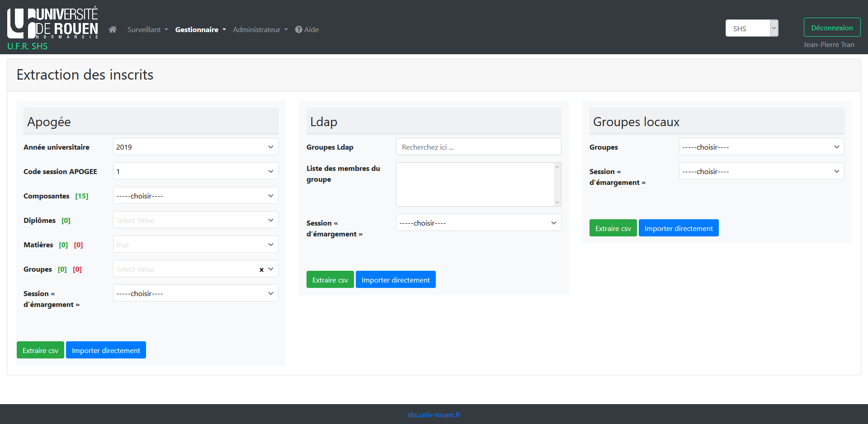Screen dimensions: 868x424
Task: Expand the Administrateur menu
Action: [260, 29]
